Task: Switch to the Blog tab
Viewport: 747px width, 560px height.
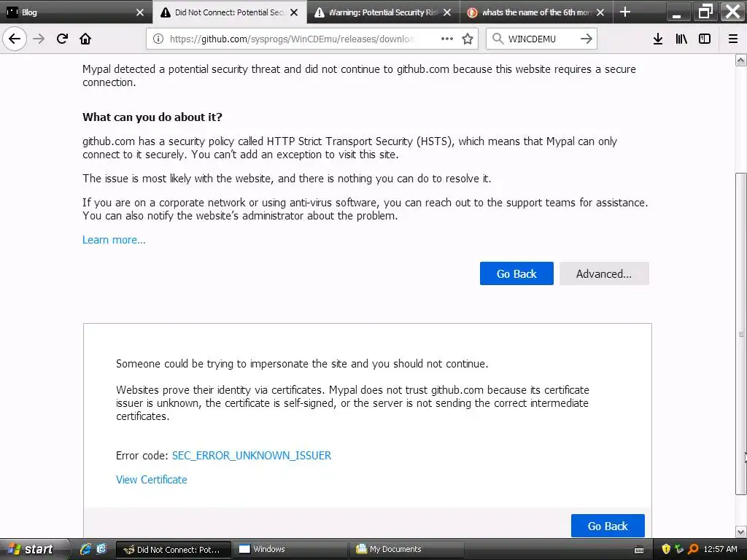Action: click(x=76, y=12)
